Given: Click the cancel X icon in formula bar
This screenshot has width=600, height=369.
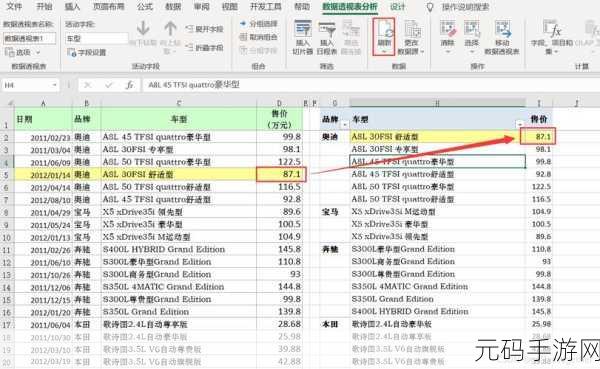Looking at the screenshot, I should [88, 85].
